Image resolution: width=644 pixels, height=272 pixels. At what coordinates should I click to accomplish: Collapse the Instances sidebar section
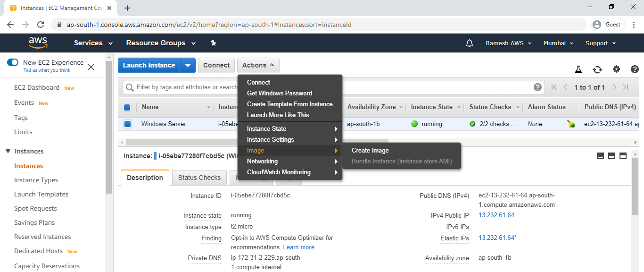[8, 151]
